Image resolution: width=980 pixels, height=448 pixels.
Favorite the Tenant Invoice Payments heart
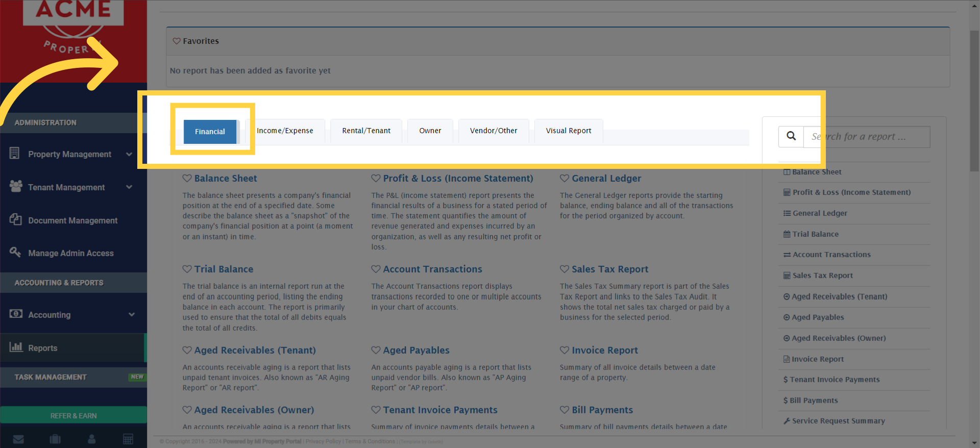point(376,410)
